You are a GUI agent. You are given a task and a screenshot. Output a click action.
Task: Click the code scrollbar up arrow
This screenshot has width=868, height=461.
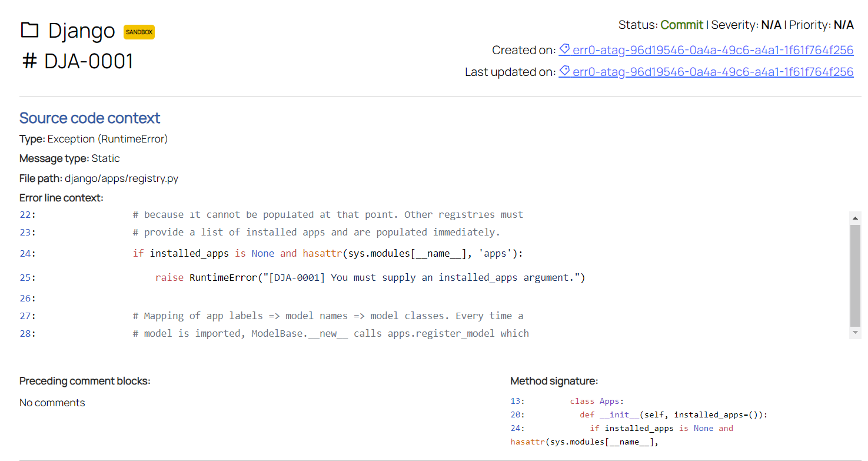(856, 218)
